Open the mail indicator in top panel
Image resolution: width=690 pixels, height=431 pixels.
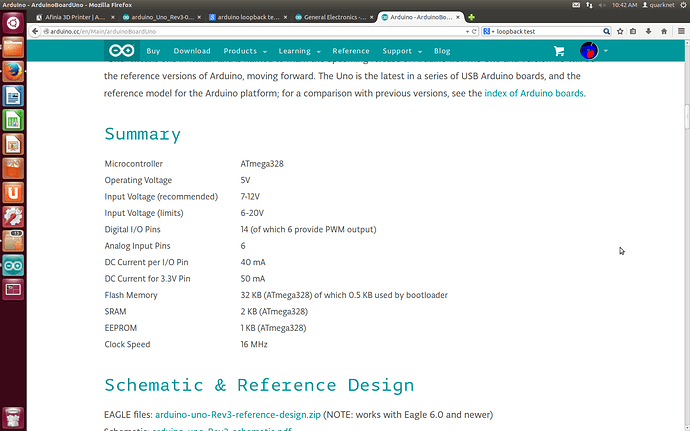(x=576, y=5)
